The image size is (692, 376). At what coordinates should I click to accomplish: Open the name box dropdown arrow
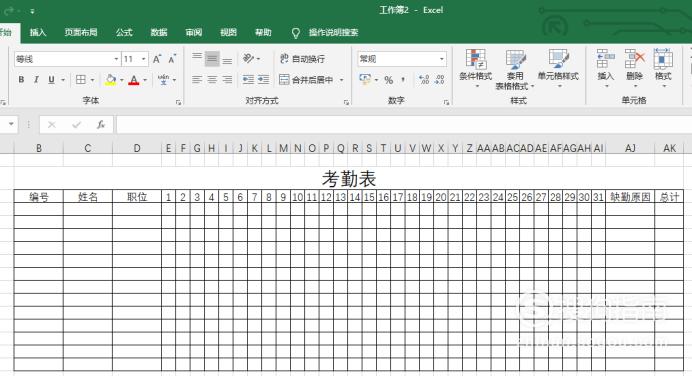(x=11, y=124)
